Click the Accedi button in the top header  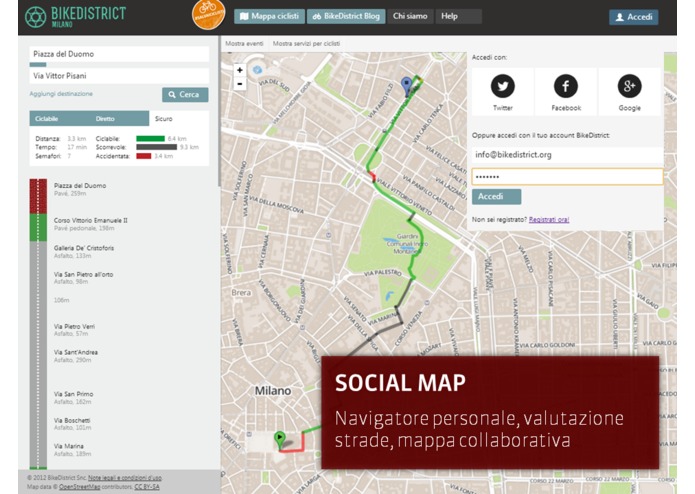pyautogui.click(x=634, y=17)
